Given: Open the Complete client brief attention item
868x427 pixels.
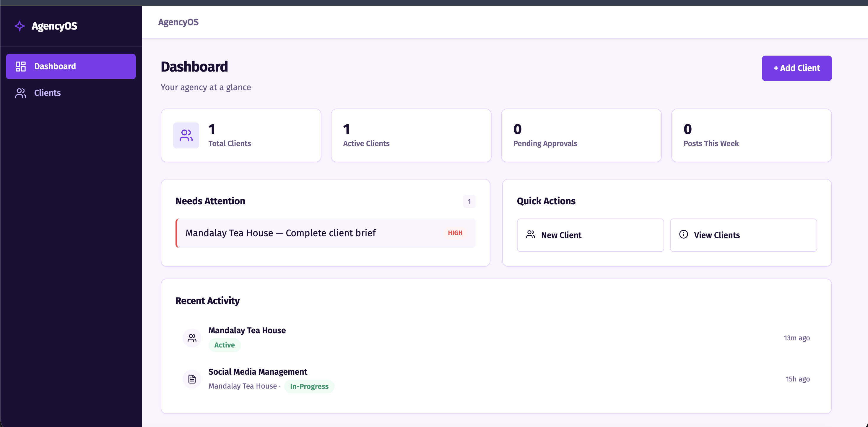Looking at the screenshot, I should coord(326,233).
